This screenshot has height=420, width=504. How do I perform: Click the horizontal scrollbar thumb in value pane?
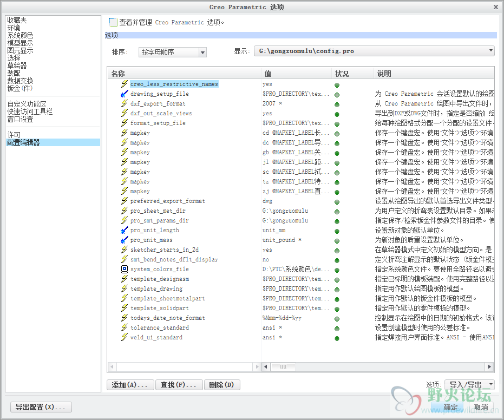click(284, 366)
